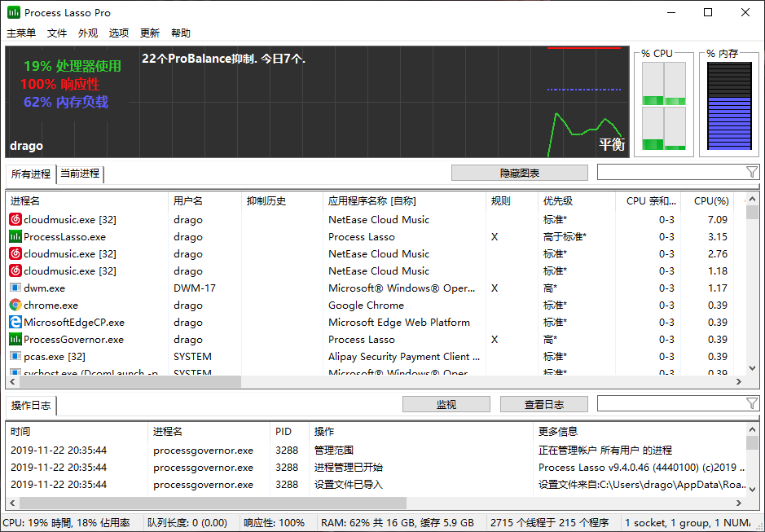The height and width of the screenshot is (532, 765).
Task: Click the MicrosoftEdgeCP.exe Edge icon
Action: click(x=15, y=322)
